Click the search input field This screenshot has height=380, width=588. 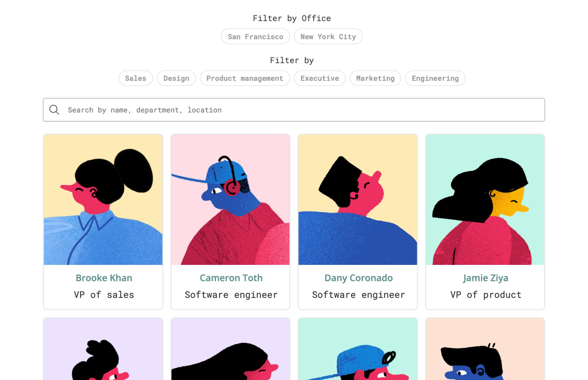pos(294,110)
